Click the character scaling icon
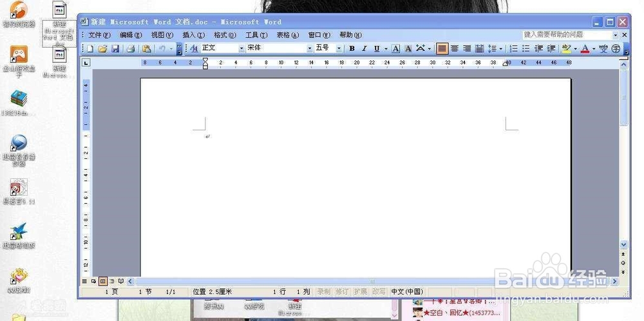The width and height of the screenshot is (644, 321). click(x=420, y=49)
